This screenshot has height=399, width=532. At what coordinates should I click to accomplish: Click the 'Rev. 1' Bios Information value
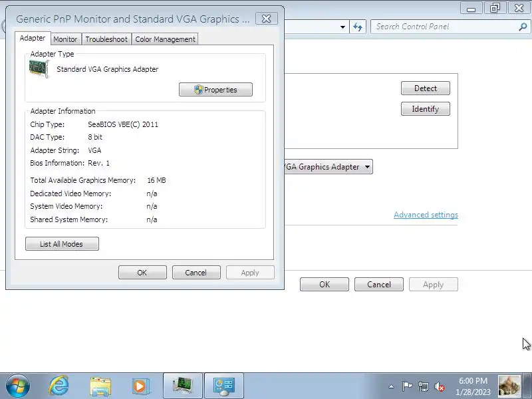tap(98, 163)
